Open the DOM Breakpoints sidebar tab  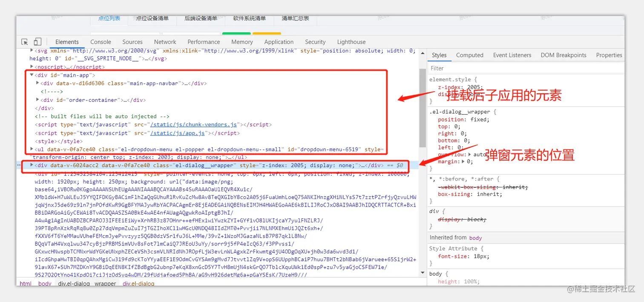563,55
